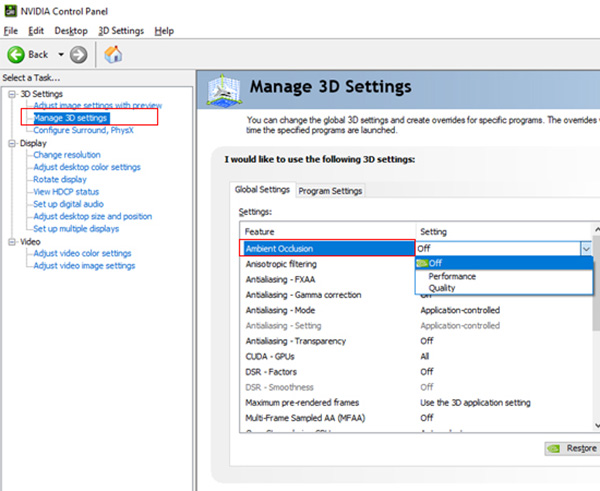600x491 pixels.
Task: Click the Restore button
Action: [571, 449]
